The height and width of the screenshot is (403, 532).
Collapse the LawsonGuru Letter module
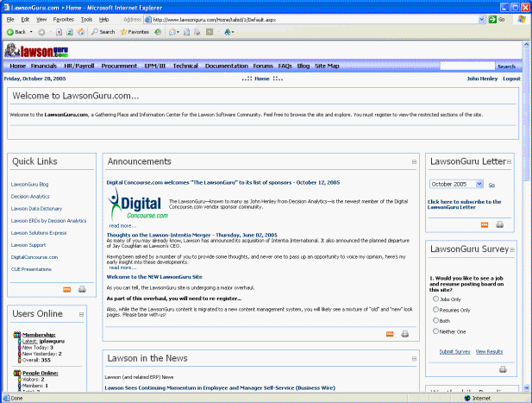click(509, 162)
